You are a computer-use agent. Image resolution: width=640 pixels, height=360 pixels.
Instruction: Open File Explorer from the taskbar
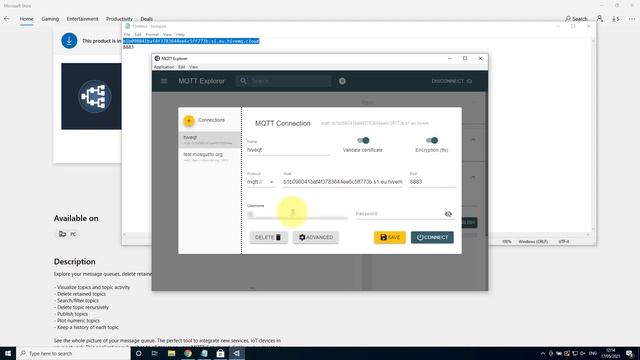point(171,353)
